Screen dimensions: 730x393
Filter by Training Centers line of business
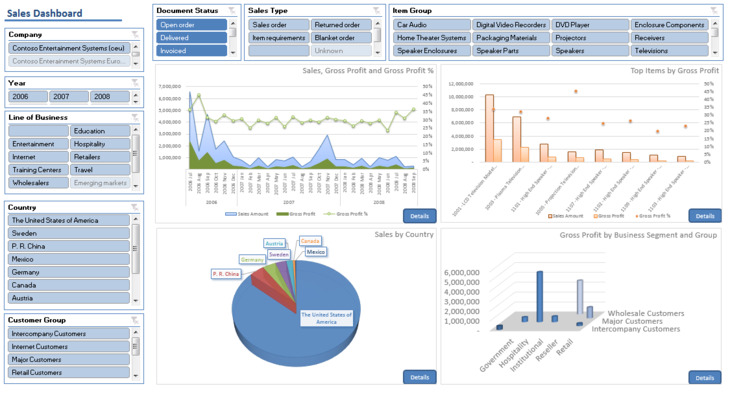[38, 170]
